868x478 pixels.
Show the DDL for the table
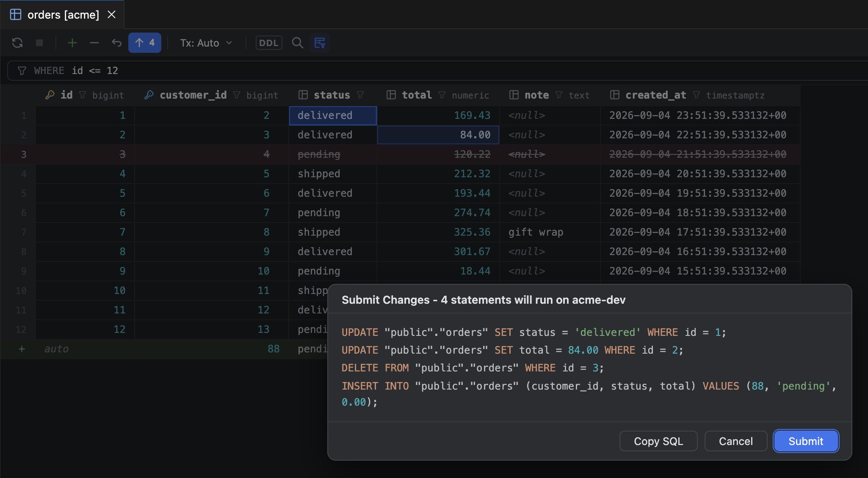tap(269, 43)
